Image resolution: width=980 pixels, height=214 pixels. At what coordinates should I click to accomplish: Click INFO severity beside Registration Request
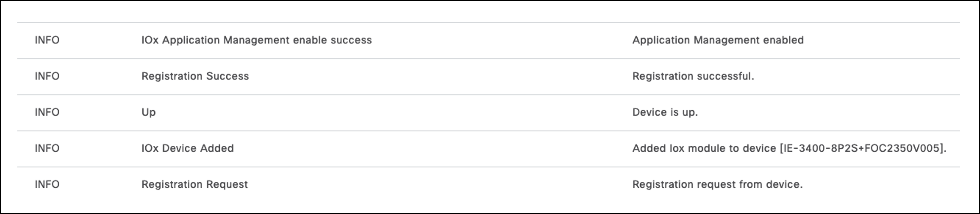[x=47, y=184]
